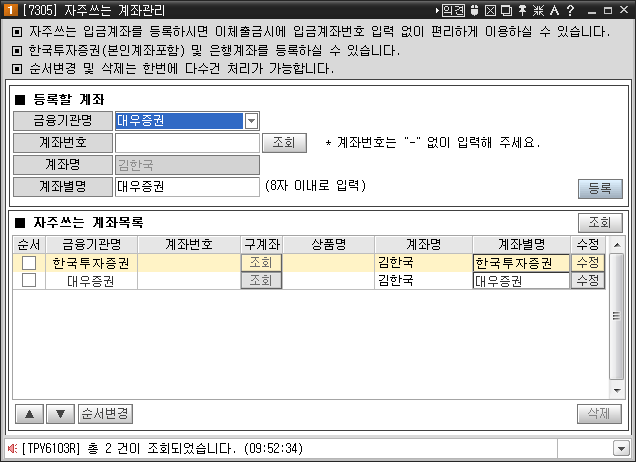Open help with question mark icon
Image resolution: width=636 pixels, height=462 pixels.
[570, 10]
